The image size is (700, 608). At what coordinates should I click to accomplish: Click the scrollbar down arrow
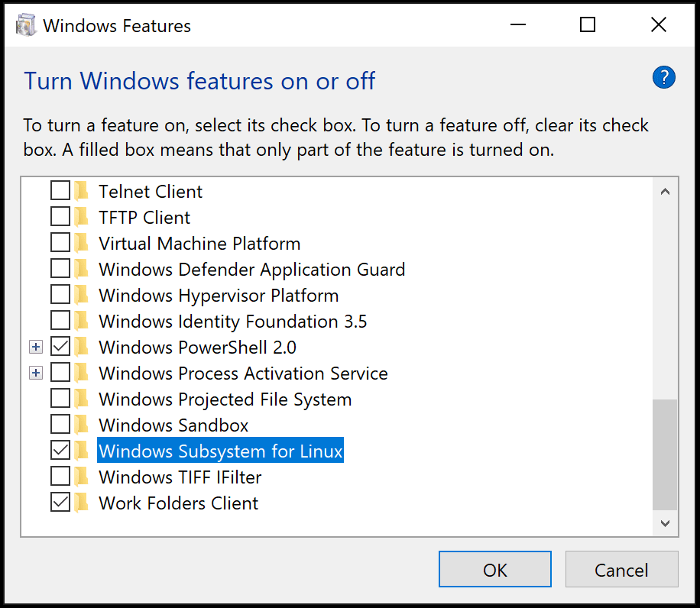click(x=665, y=523)
